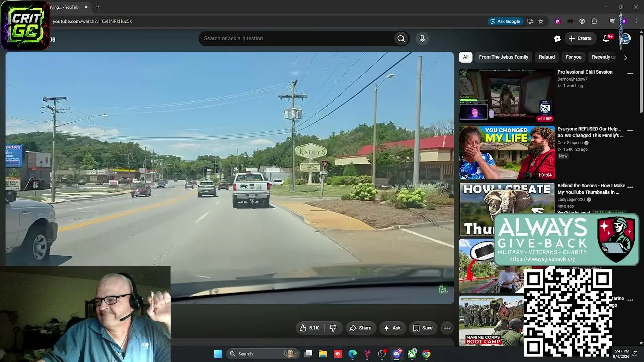
Task: Click the YouTube search input field
Action: point(297,38)
